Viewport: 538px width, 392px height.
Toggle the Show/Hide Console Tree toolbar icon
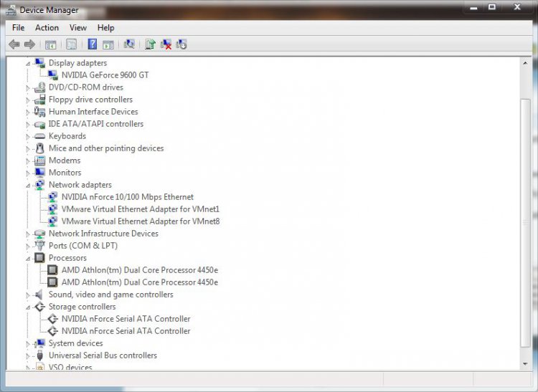coord(50,44)
